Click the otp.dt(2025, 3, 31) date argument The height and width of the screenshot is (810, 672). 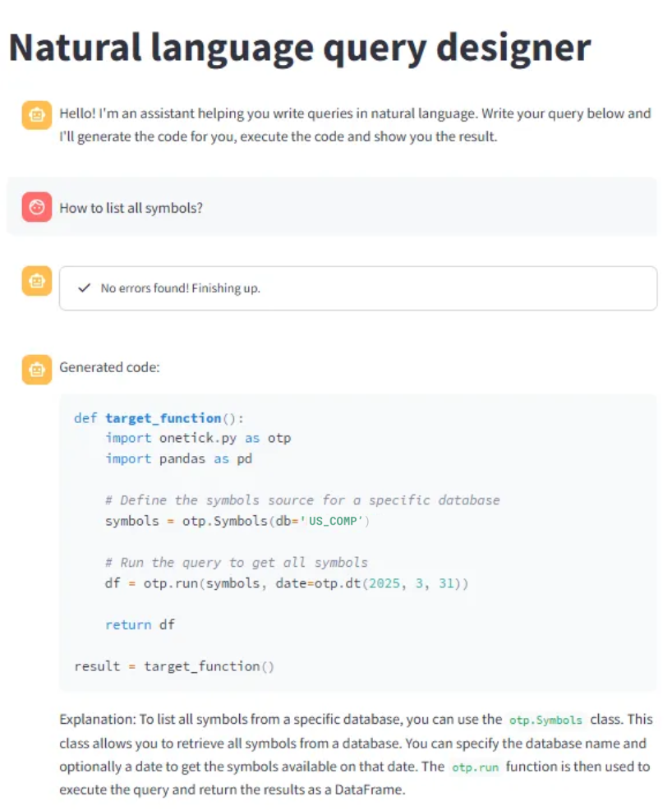coord(392,583)
